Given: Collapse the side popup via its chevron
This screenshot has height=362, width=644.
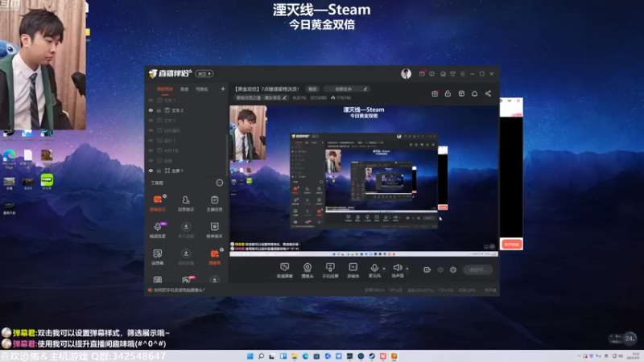Looking at the screenshot, I should tap(510, 101).
